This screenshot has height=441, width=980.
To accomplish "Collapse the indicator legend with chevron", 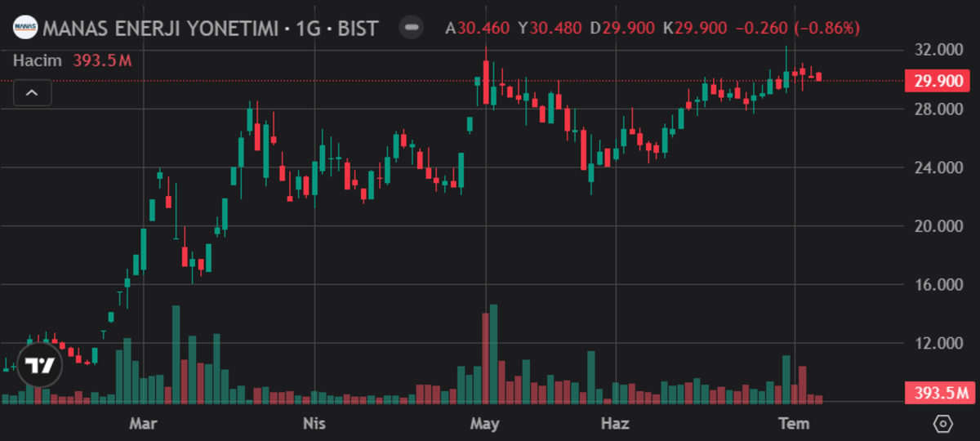I will click(33, 93).
